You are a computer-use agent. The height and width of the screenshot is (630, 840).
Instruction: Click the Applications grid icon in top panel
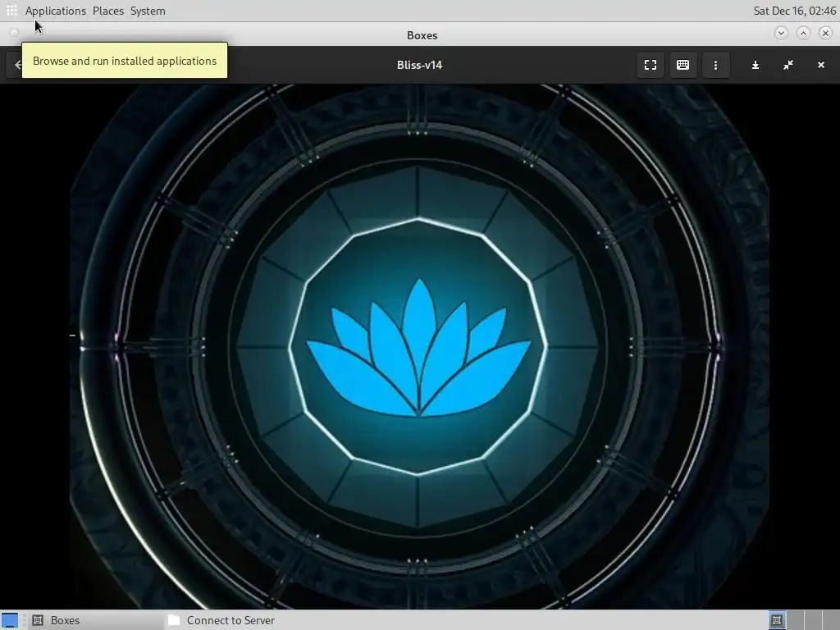coord(11,11)
